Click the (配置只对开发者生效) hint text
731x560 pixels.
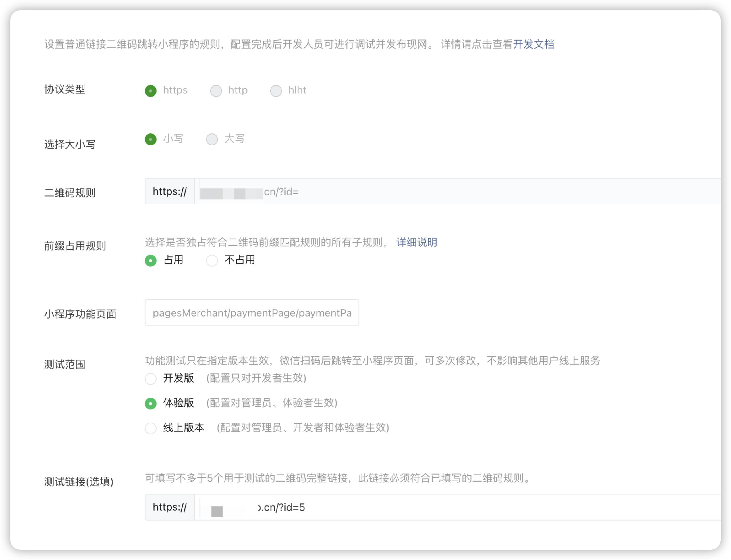[256, 378]
